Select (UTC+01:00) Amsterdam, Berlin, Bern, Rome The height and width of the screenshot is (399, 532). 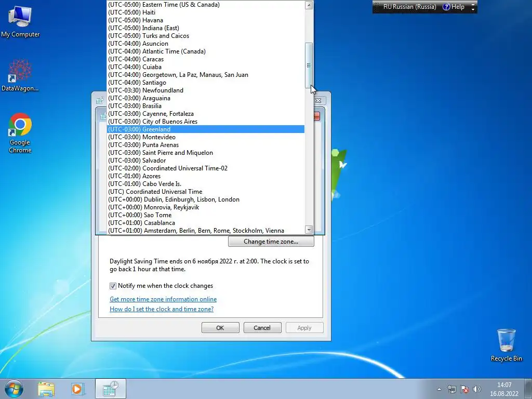click(206, 231)
